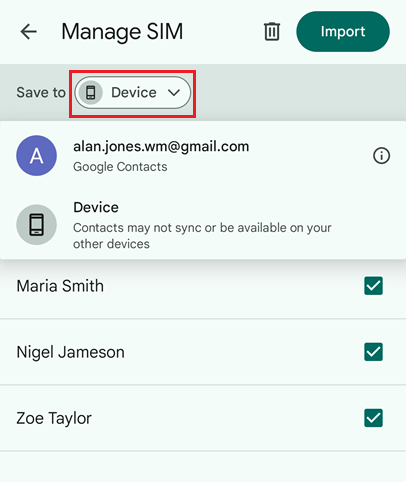This screenshot has height=482, width=406.
Task: Open info icon for Google account
Action: click(x=381, y=156)
